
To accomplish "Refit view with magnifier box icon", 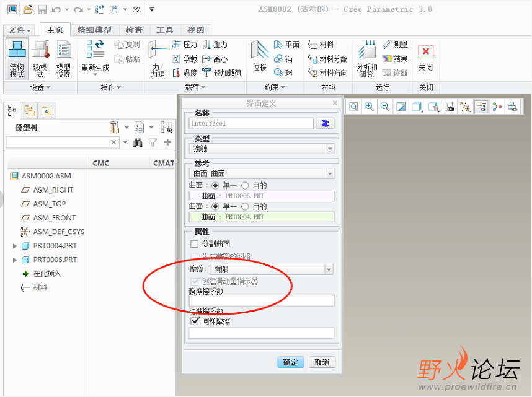I will coord(353,107).
